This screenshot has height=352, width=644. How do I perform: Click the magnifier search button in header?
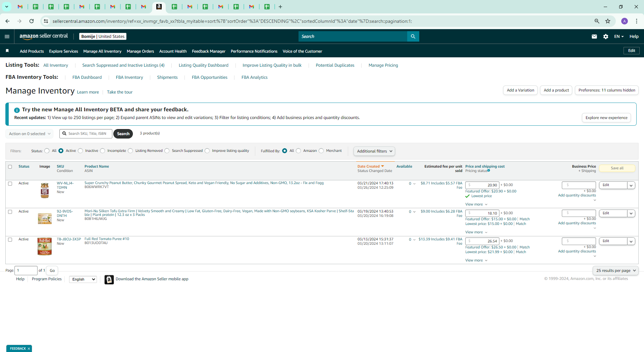point(413,36)
